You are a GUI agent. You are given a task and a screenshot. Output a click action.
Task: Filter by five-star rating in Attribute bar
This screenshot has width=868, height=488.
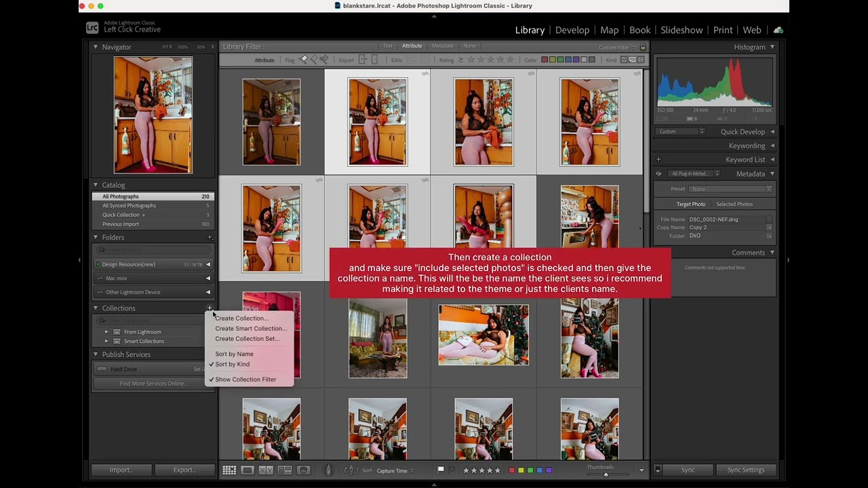(511, 60)
